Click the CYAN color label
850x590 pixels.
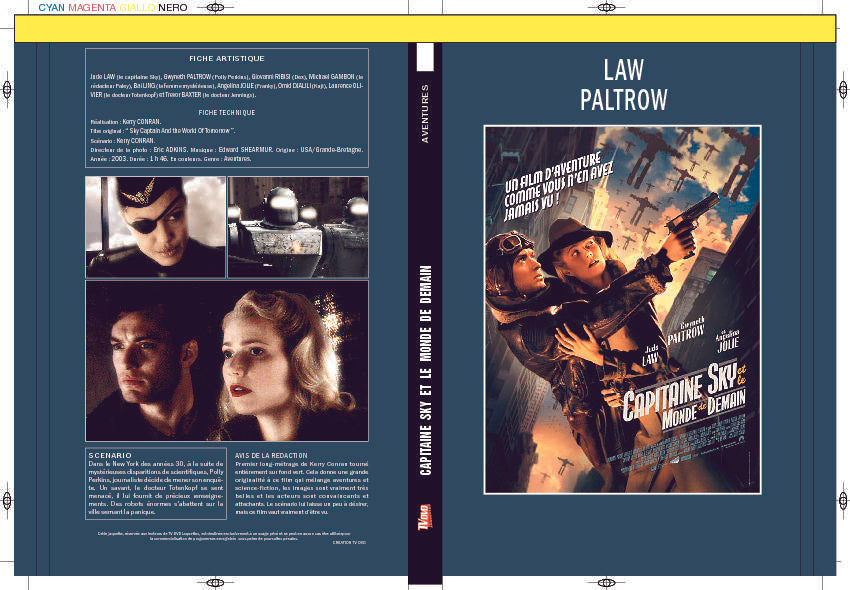point(51,8)
